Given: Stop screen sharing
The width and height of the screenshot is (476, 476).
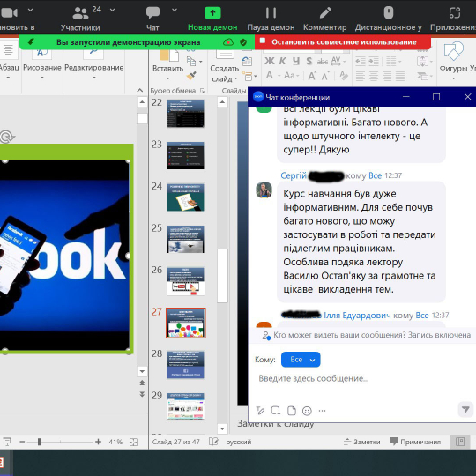Looking at the screenshot, I should [343, 42].
